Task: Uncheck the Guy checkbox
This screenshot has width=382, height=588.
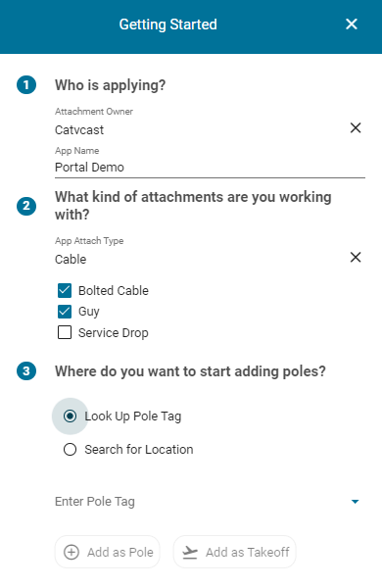Action: 65,312
